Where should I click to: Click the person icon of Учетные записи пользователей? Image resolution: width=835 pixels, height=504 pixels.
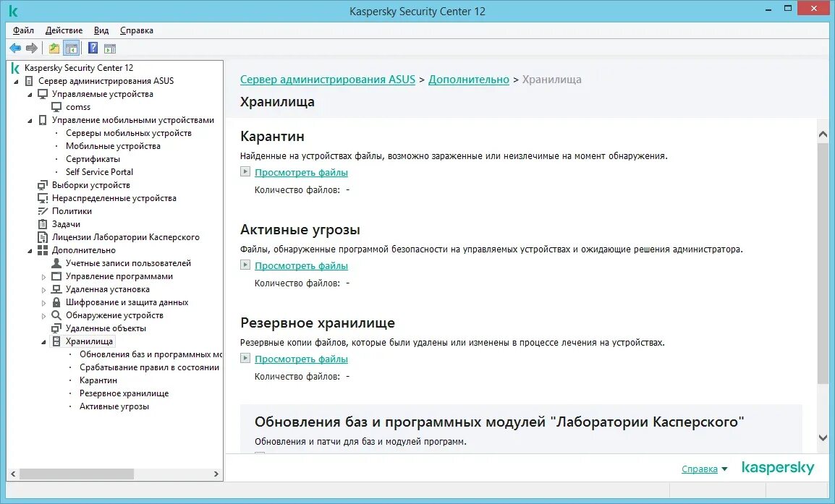tap(56, 263)
